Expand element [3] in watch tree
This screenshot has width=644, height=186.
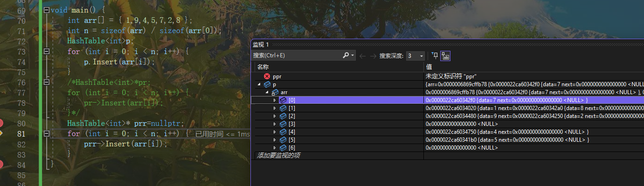(x=275, y=124)
